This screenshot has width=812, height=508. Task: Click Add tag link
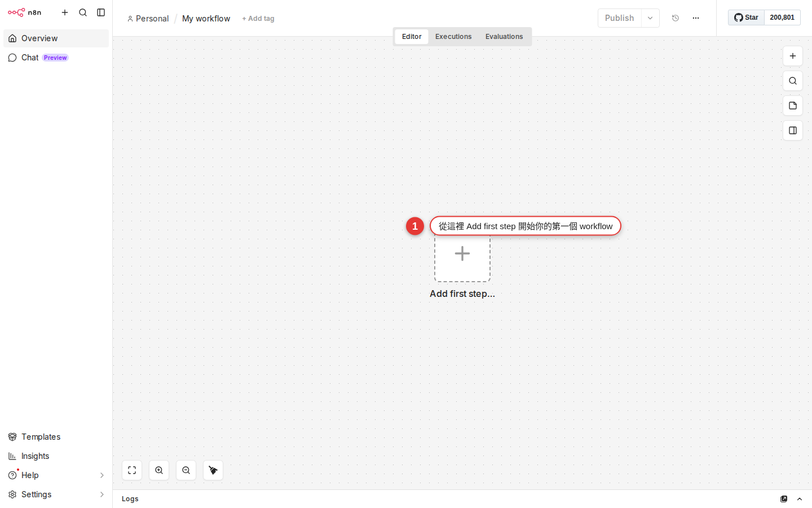click(x=258, y=19)
